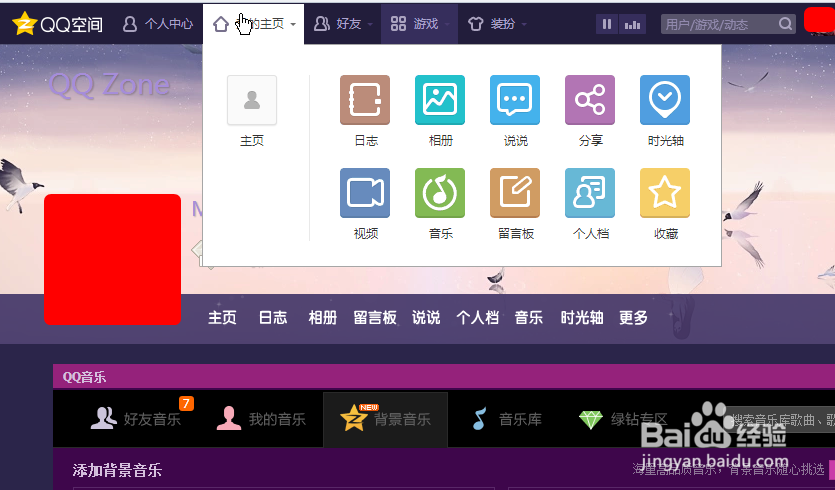835x490 pixels.
Task: Open 留言板 message board icon
Action: (x=515, y=193)
